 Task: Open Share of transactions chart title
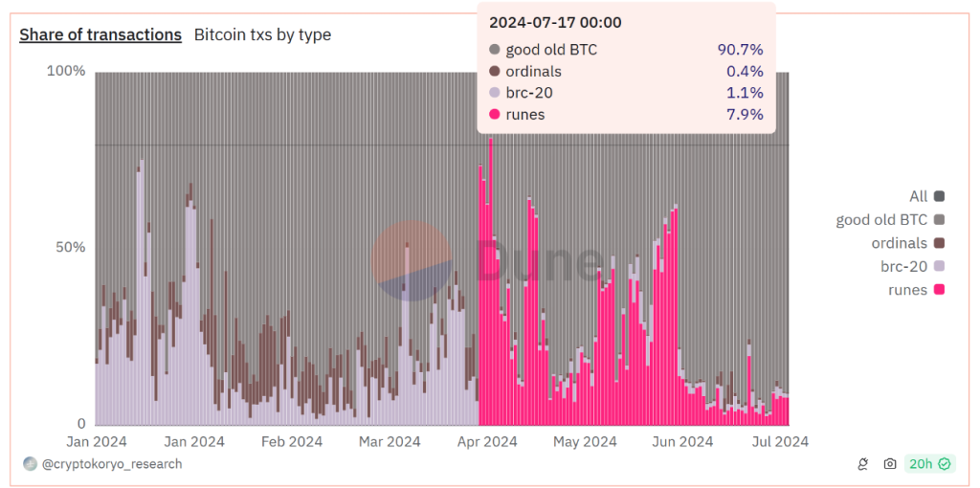pyautogui.click(x=100, y=34)
